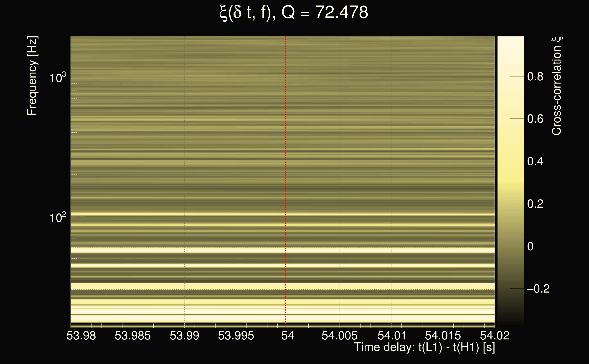Click the 0.4 colorbar tick label

pos(535,161)
